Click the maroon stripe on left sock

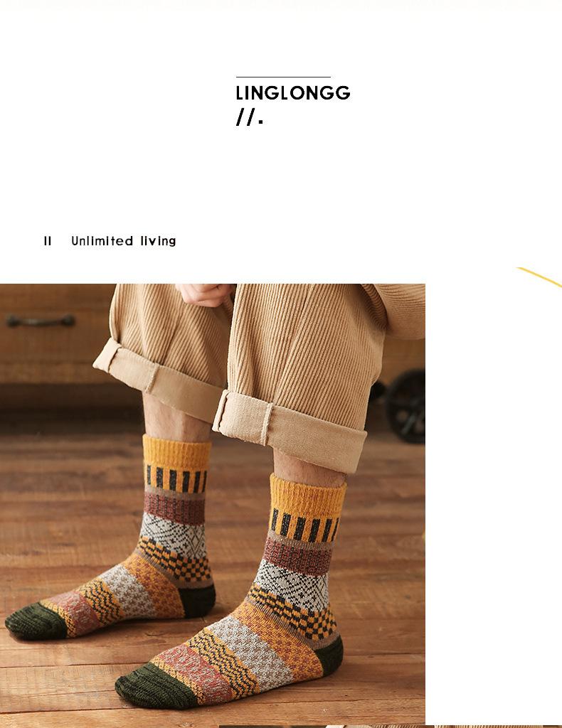click(174, 508)
